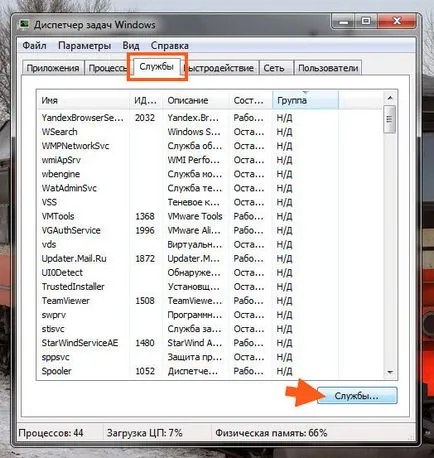Maximize the Task Manager window
The width and height of the screenshot is (434, 458).
coord(366,22)
